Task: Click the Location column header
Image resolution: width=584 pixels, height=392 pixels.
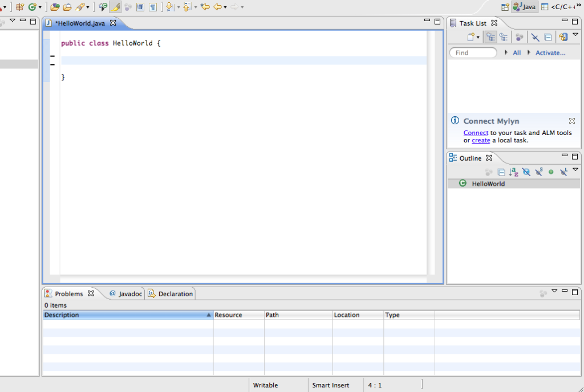Action: pos(358,315)
